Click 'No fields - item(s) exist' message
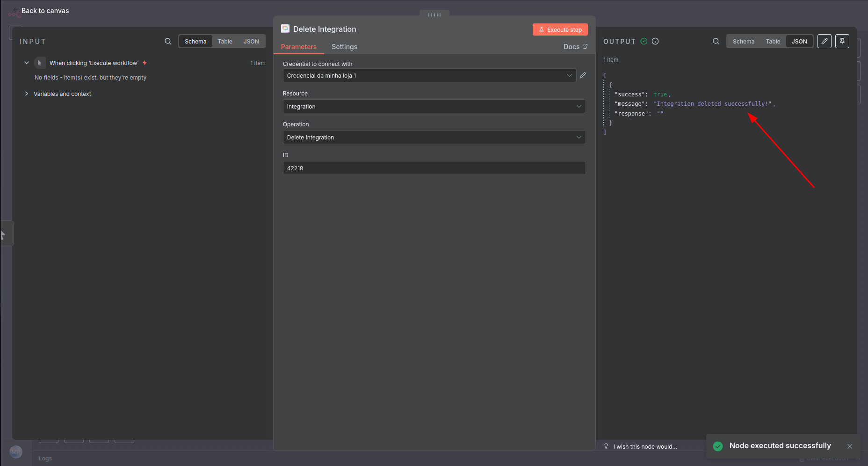The image size is (868, 466). coord(90,78)
